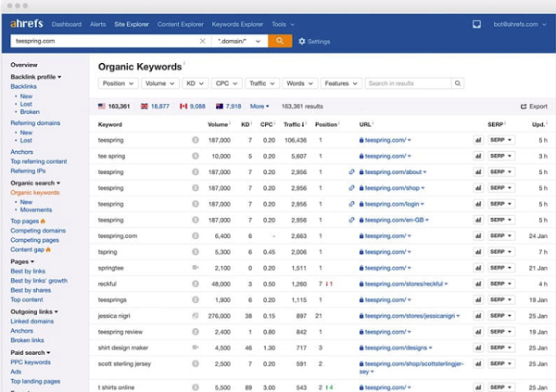Select the United States flag results
Screen dimensions: 556x392
point(114,106)
